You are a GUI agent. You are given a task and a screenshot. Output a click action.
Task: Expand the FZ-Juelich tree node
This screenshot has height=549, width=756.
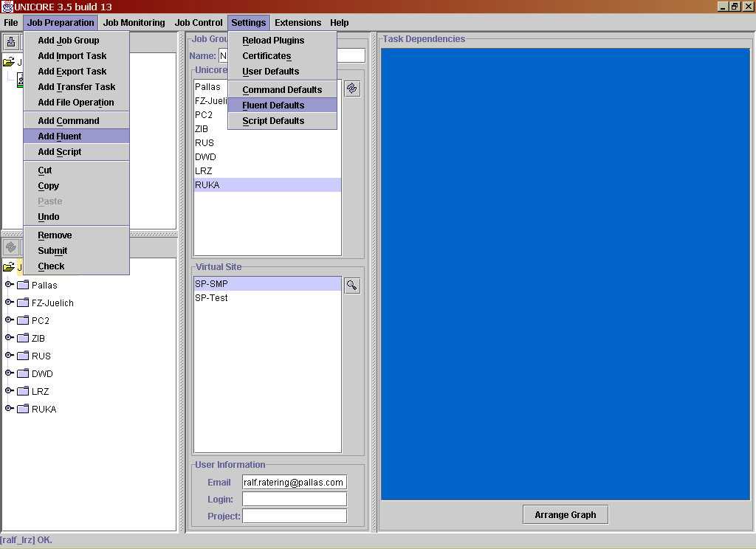[9, 303]
